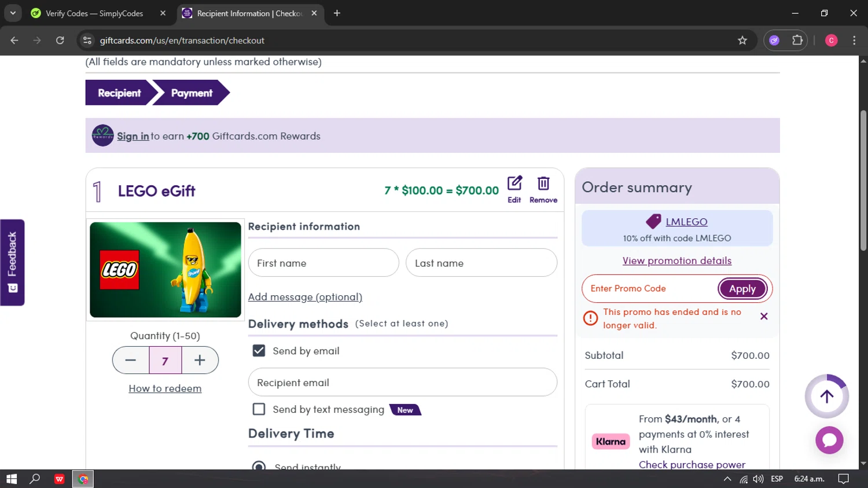Bookmark this page with star icon

click(x=742, y=41)
